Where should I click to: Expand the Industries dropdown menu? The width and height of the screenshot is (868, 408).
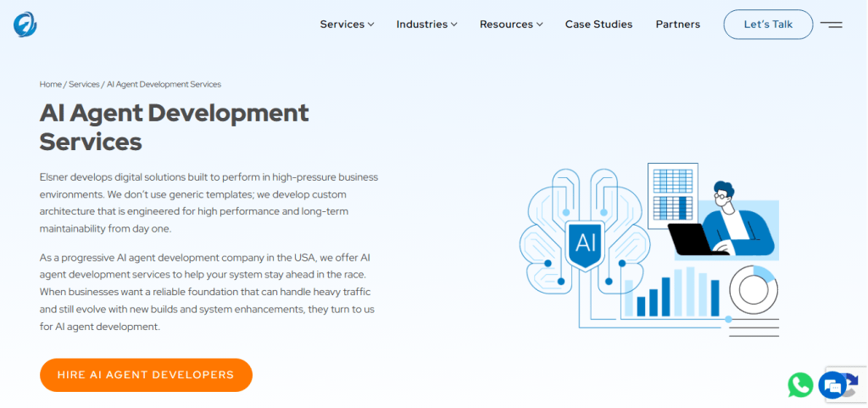[427, 25]
